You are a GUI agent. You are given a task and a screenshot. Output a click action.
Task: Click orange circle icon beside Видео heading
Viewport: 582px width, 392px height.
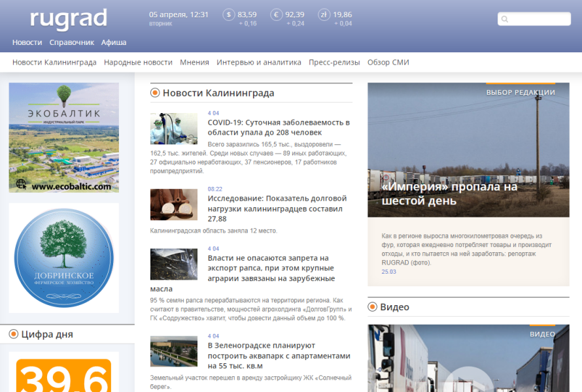tap(373, 307)
